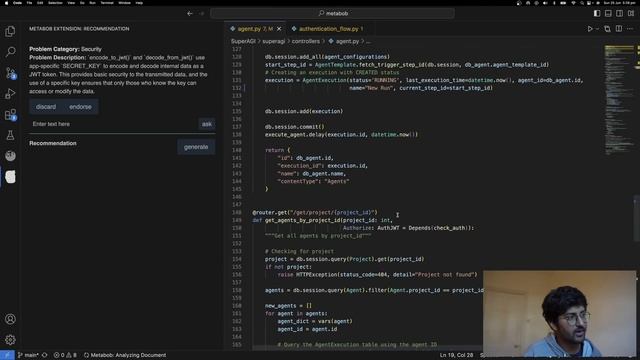Navigate forward with the right arrow
The image size is (640, 360).
coord(201,13)
